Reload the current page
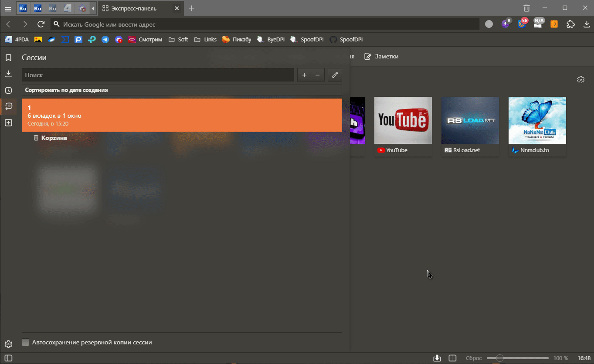The height and width of the screenshot is (364, 594). 41,24
